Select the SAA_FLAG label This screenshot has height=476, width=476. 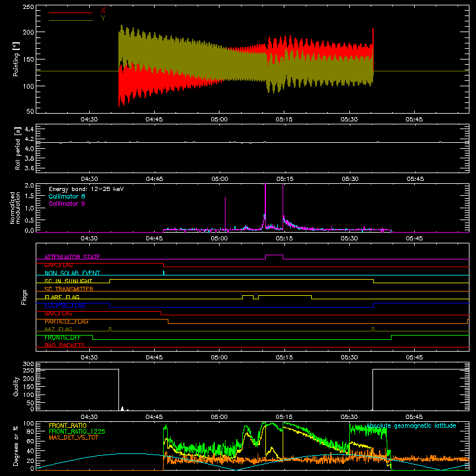[x=58, y=314]
